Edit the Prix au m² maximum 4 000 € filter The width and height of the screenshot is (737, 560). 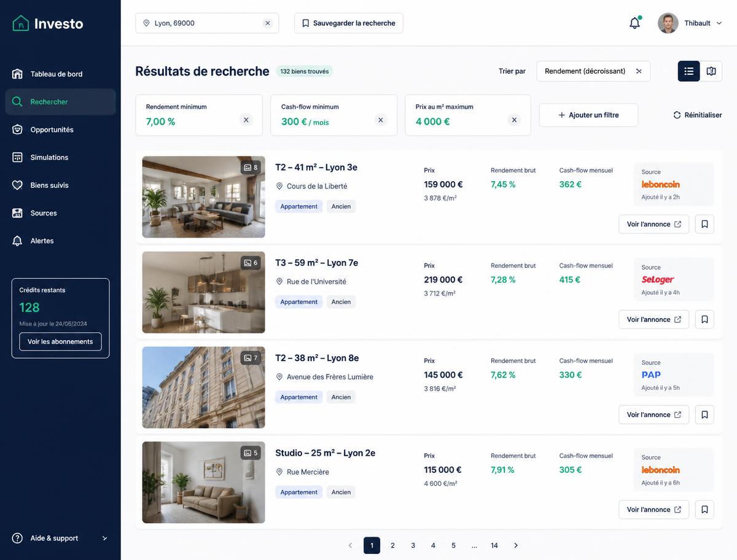468,115
